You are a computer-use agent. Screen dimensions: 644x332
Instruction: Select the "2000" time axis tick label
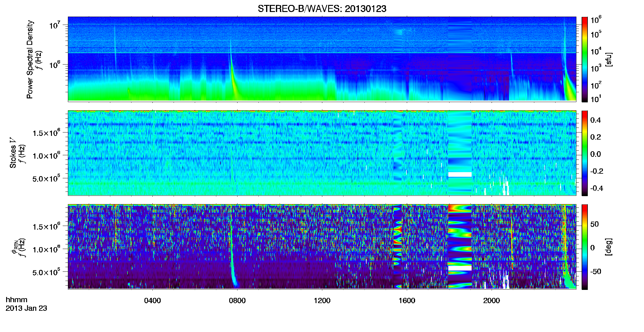492,301
